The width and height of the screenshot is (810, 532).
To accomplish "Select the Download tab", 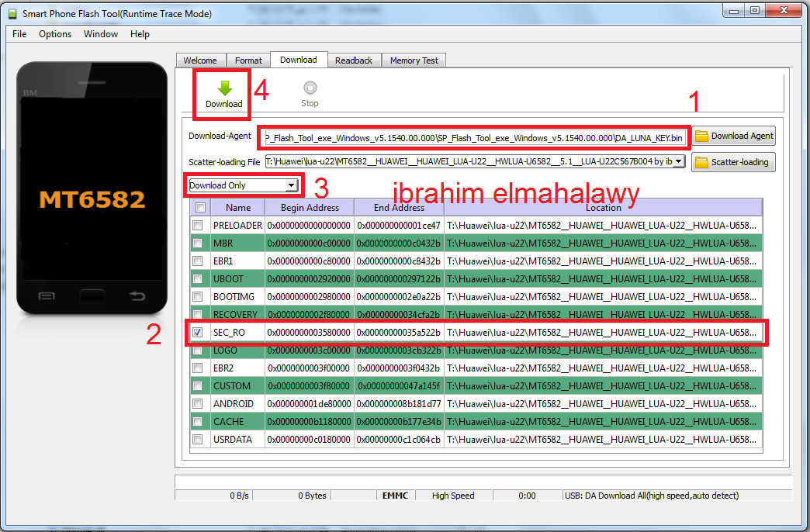I will pos(299,60).
